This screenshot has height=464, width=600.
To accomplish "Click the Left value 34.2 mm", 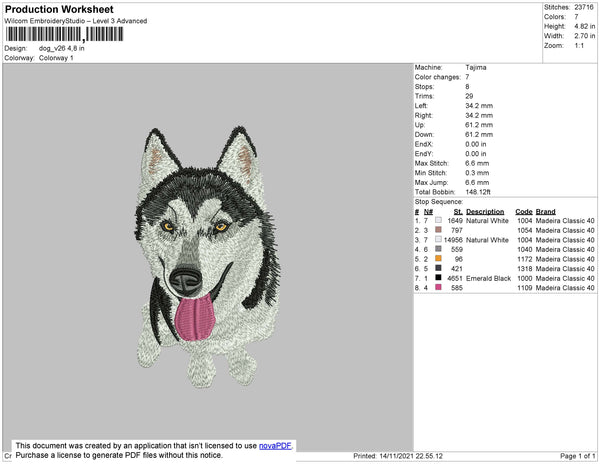I will point(479,106).
